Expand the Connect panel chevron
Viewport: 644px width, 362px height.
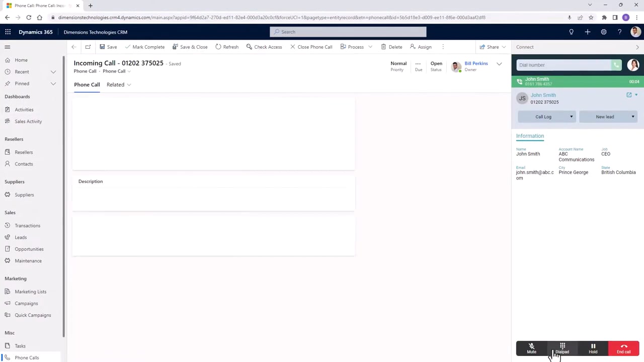[637, 47]
